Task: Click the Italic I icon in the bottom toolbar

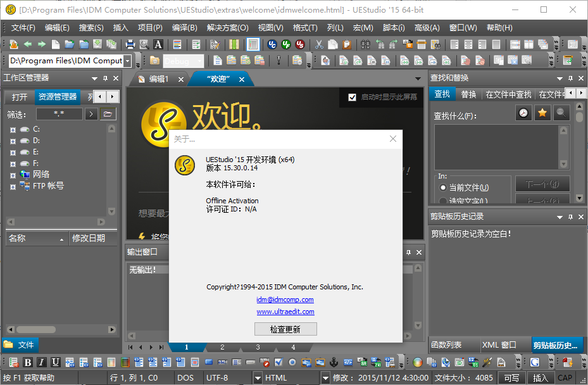Action: pos(42,363)
